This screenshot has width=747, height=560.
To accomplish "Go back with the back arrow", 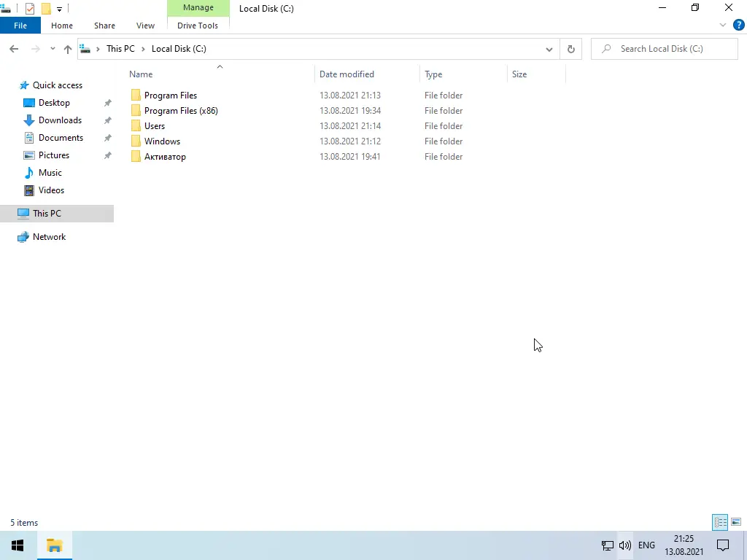I will (14, 49).
